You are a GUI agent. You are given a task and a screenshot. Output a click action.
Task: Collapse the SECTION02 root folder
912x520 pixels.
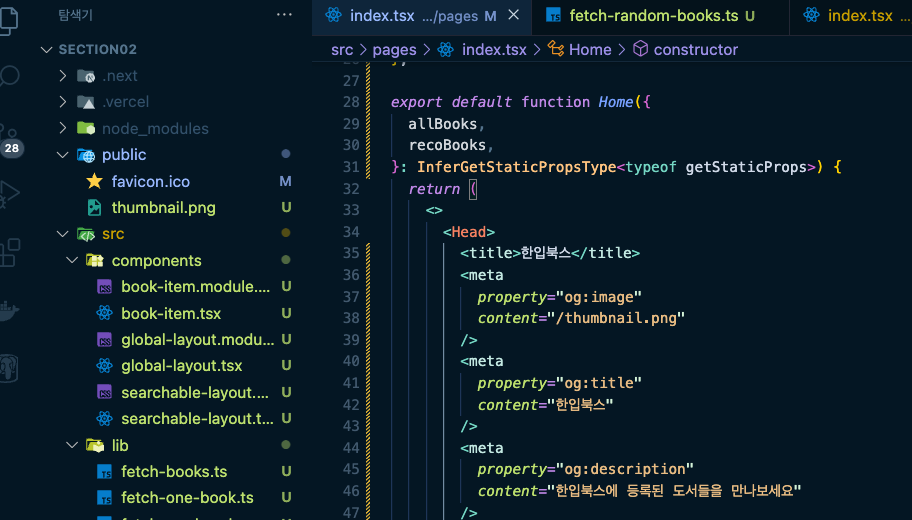click(x=47, y=49)
